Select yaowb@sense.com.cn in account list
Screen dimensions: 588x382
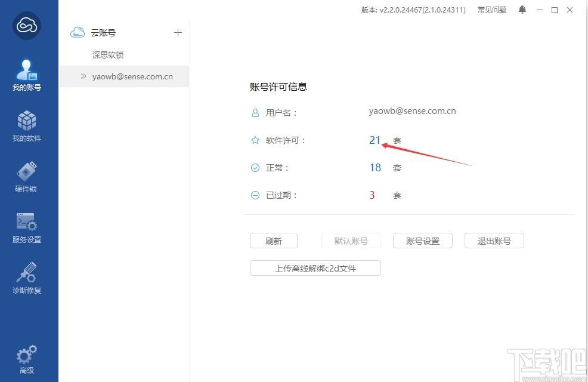pos(125,76)
